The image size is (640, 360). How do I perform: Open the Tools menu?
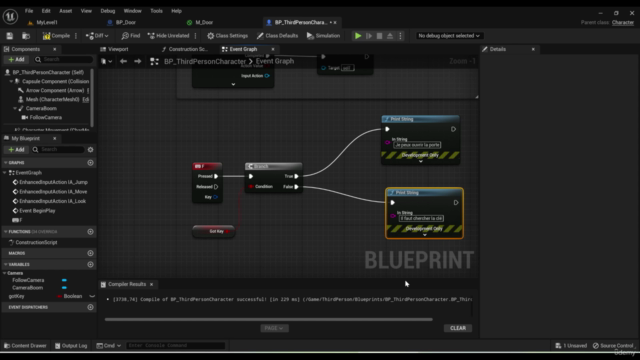156,11
